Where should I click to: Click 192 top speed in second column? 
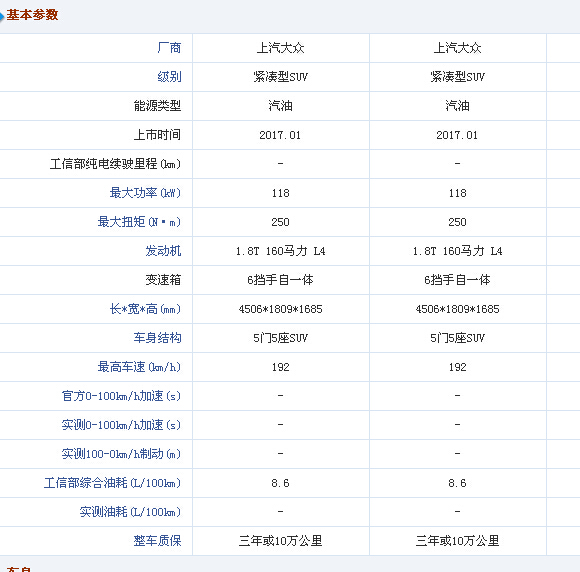point(458,367)
